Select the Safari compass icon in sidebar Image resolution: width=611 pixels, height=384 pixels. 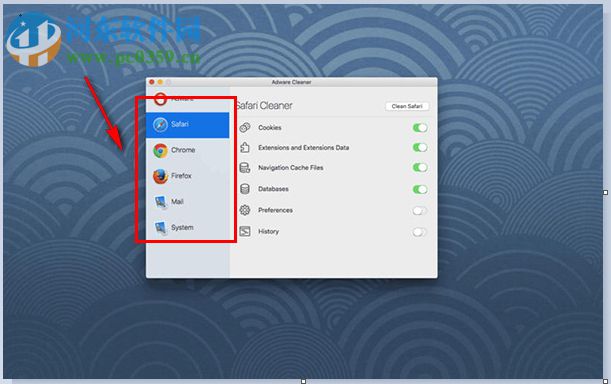coord(160,125)
